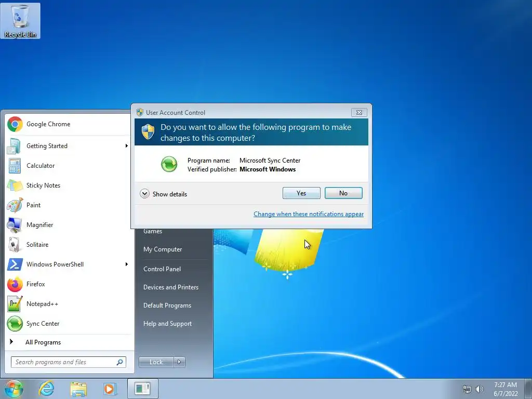The image size is (532, 399).
Task: Launch the Paint palette icon
Action: 15,205
